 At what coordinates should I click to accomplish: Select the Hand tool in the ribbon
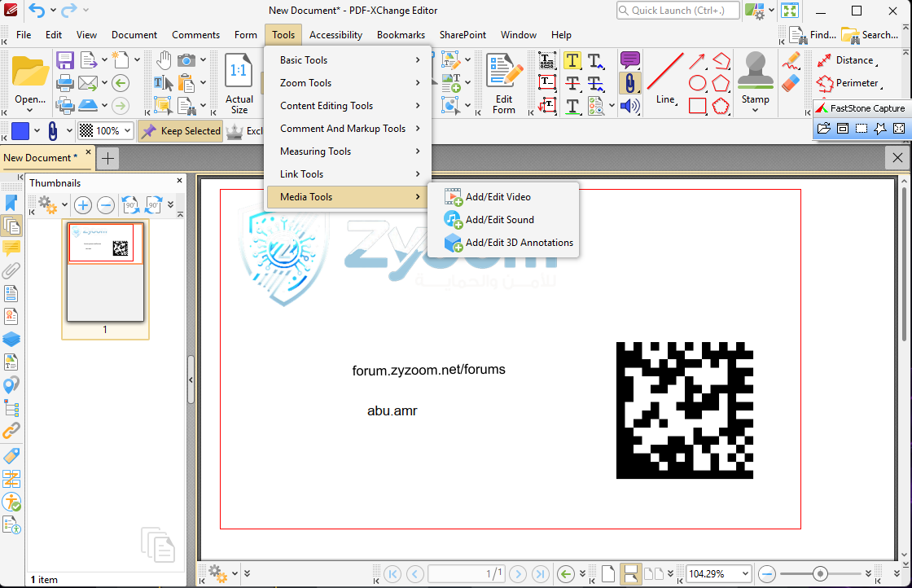(164, 60)
